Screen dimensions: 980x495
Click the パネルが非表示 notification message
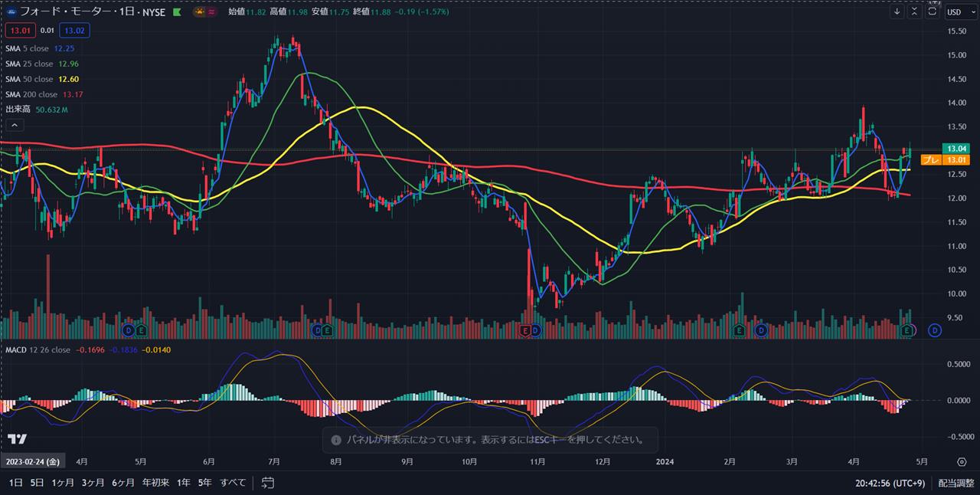491,441
